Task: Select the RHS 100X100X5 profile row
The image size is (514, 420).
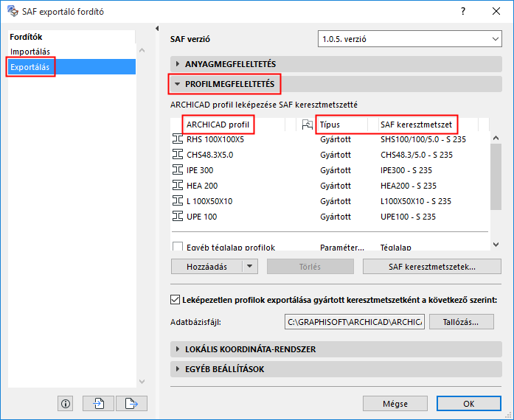Action: 330,139
